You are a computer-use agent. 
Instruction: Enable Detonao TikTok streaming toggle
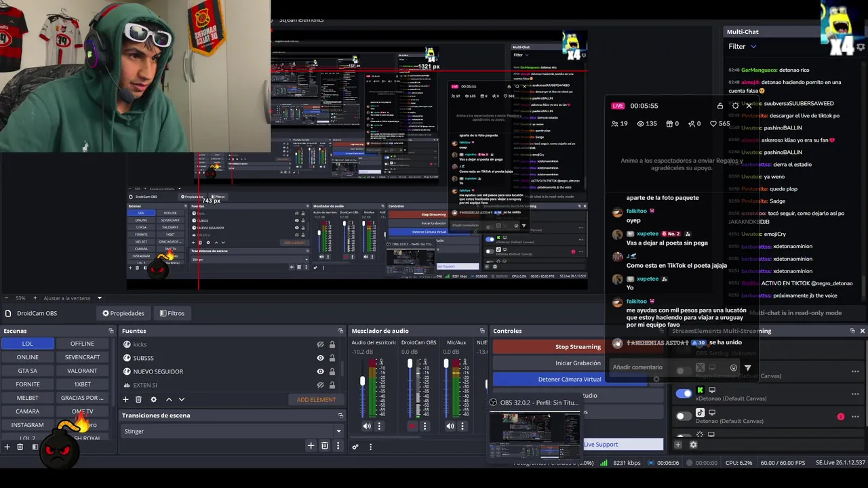[x=684, y=415]
